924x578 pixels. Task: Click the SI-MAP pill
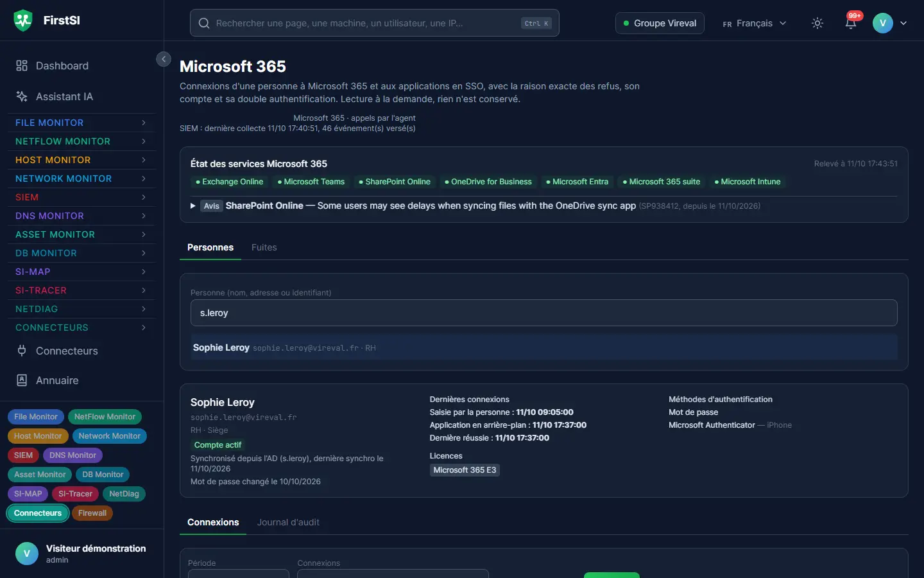28,494
